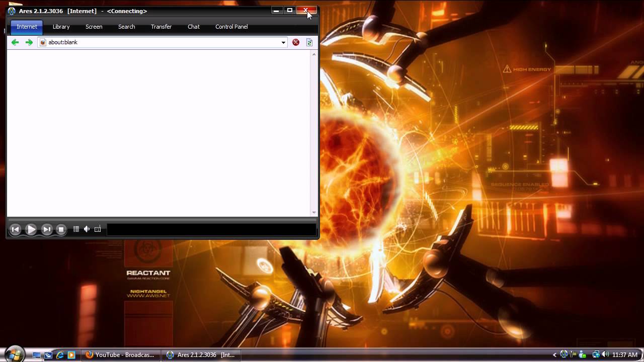Expand the address bar history dropdown
Viewport: 644px width, 362px height.
pyautogui.click(x=283, y=42)
